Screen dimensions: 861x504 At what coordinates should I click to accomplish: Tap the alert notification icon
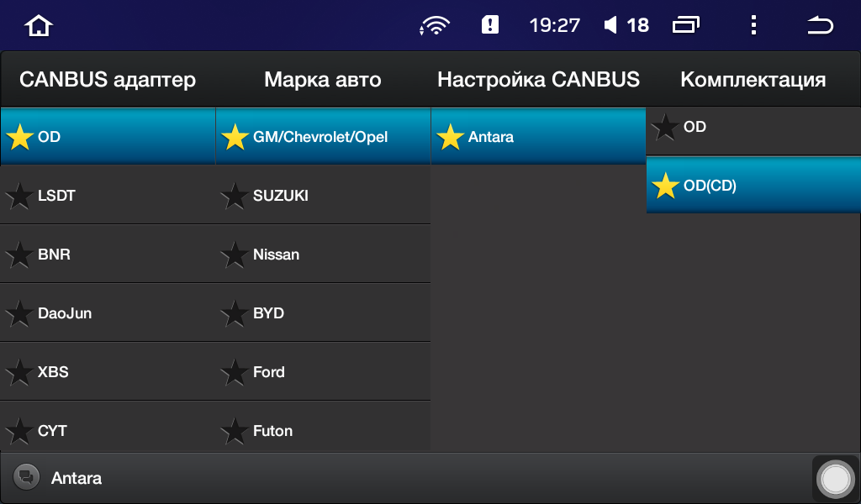(x=490, y=24)
